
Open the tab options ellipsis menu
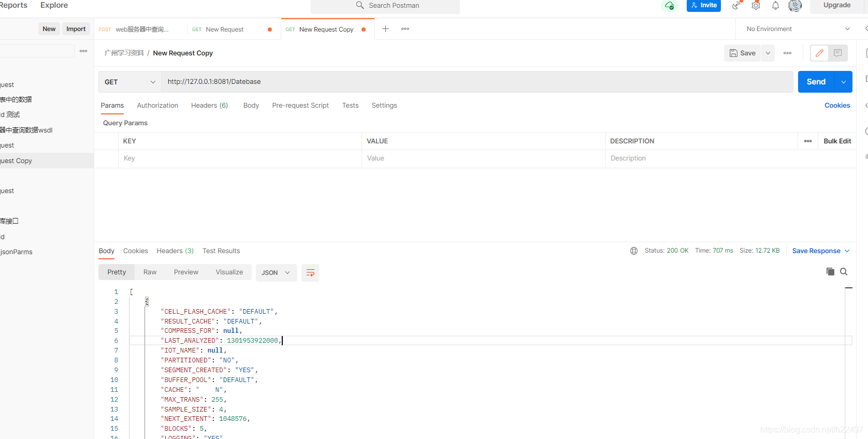405,29
